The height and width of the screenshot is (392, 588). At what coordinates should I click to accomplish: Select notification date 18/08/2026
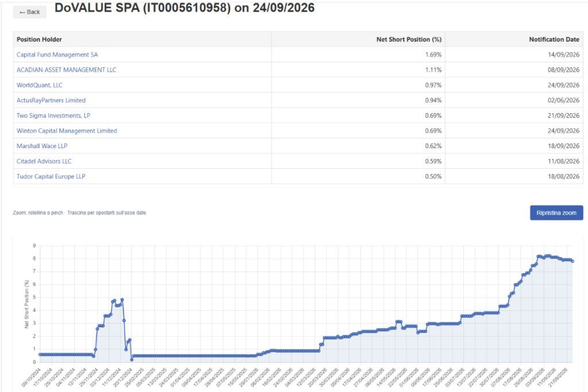pyautogui.click(x=563, y=177)
